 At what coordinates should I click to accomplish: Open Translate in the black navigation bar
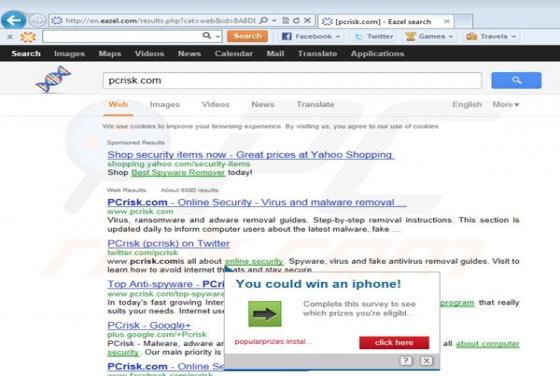(x=318, y=54)
